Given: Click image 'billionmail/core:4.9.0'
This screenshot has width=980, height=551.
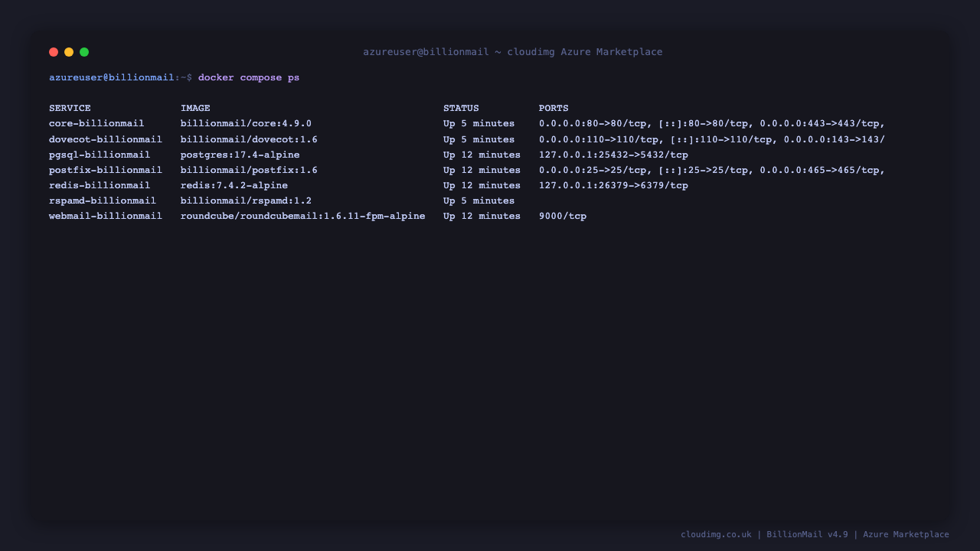Looking at the screenshot, I should point(246,123).
